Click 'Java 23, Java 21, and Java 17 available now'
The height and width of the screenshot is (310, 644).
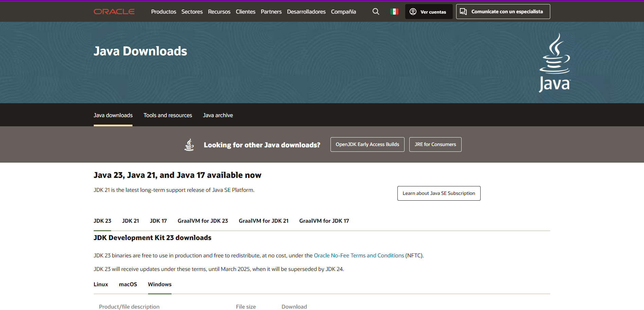(x=177, y=175)
